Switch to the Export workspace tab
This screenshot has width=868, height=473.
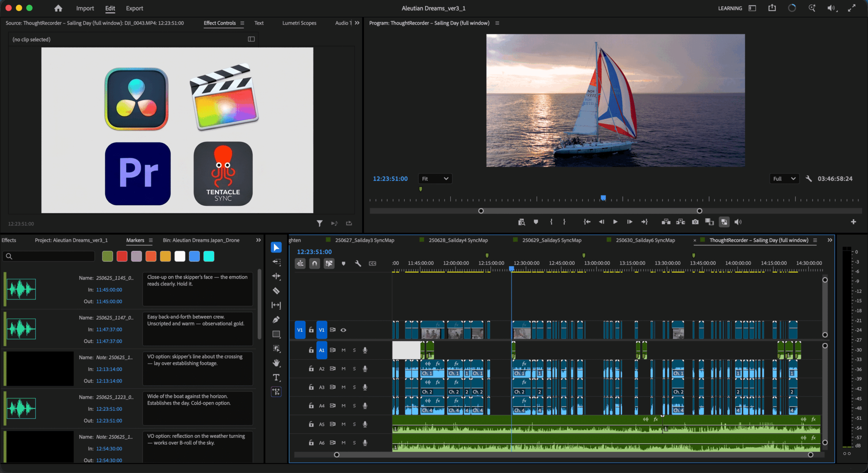coord(135,8)
